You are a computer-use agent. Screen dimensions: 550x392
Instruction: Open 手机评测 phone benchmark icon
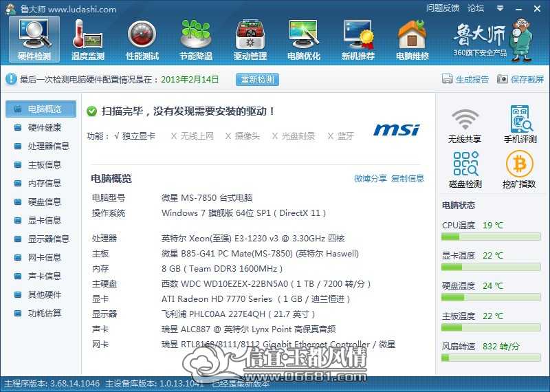click(x=520, y=124)
